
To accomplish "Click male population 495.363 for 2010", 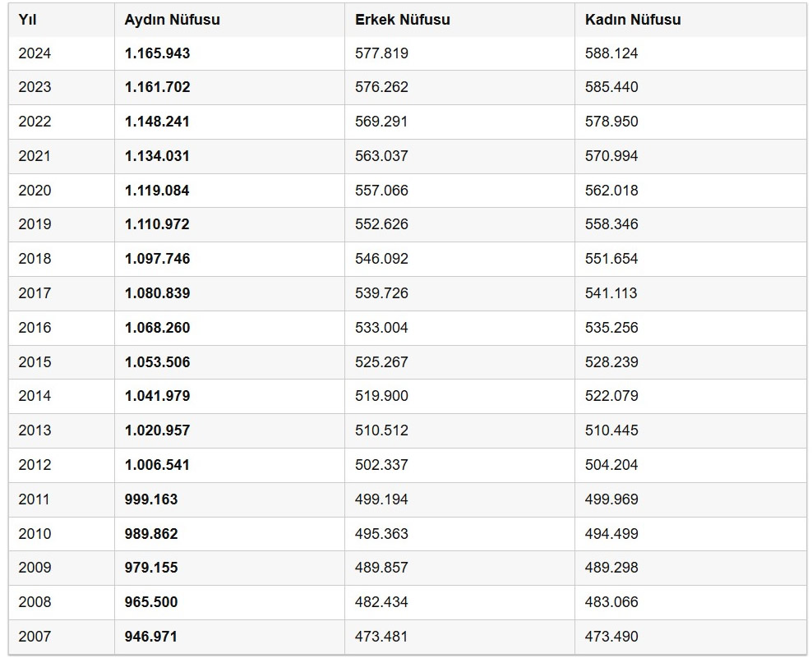I will tap(381, 534).
